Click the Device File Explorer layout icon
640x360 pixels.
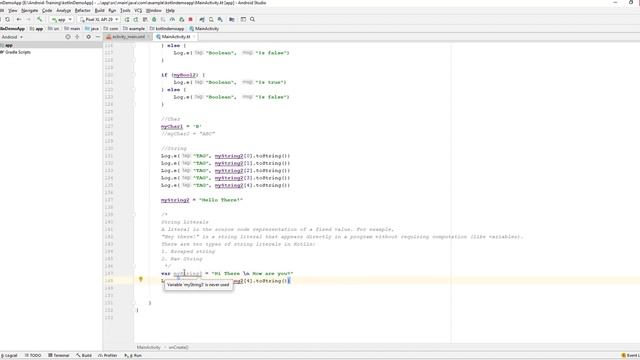click(243, 19)
